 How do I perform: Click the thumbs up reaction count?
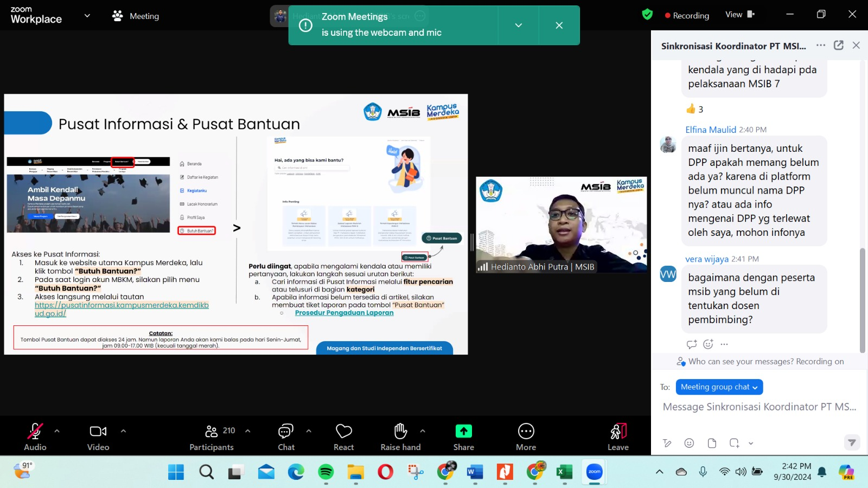click(695, 109)
